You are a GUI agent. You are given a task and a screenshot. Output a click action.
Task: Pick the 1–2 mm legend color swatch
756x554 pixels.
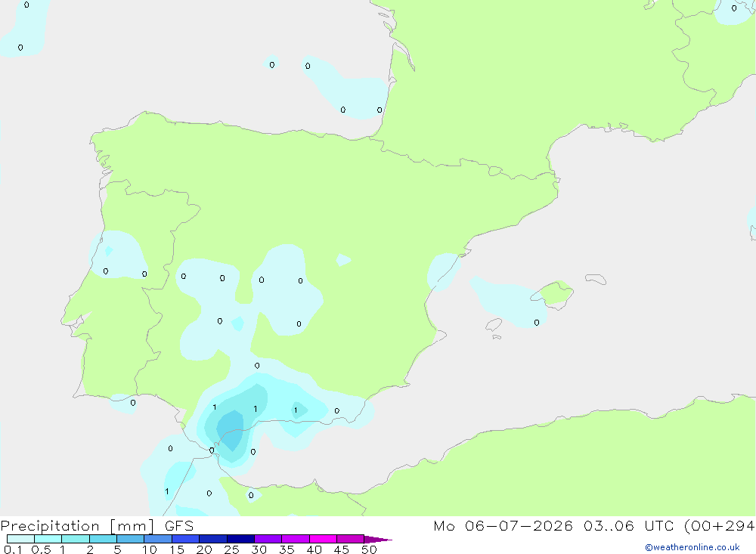click(x=76, y=539)
